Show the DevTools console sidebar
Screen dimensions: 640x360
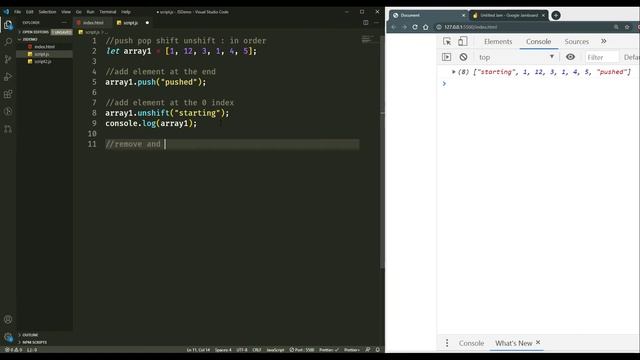(447, 57)
